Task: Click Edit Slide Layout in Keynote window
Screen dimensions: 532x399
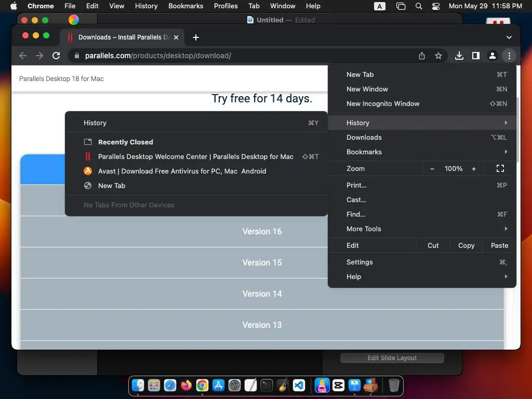Action: pos(392,358)
